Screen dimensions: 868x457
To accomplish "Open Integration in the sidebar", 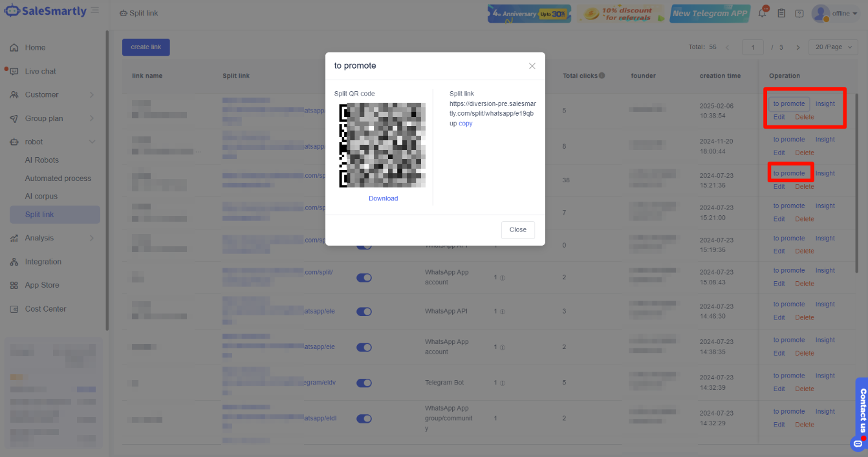I will tap(43, 262).
